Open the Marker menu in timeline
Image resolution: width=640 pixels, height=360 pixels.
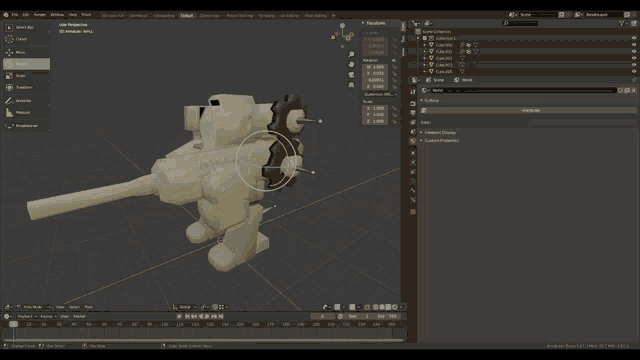(79, 316)
